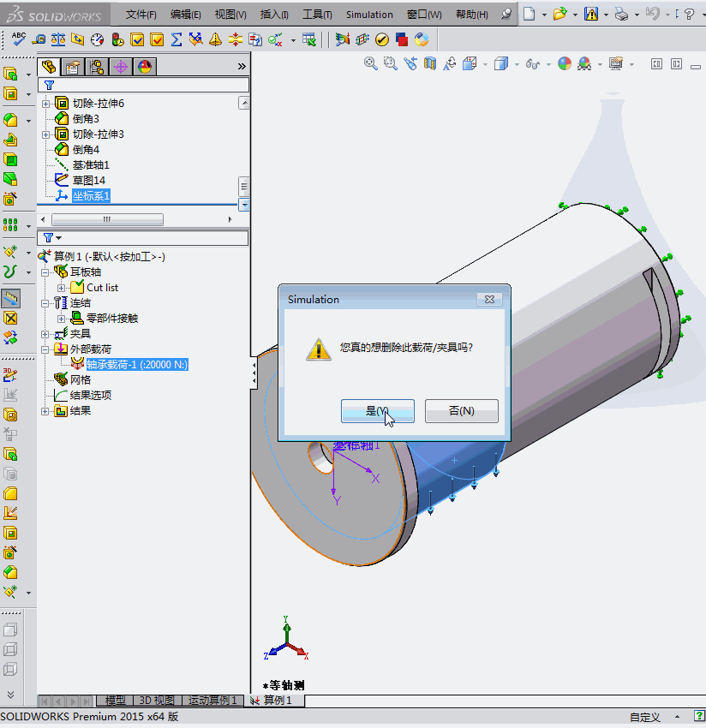Switch to the 模型 bottom tab
The image size is (706, 728).
(x=115, y=701)
